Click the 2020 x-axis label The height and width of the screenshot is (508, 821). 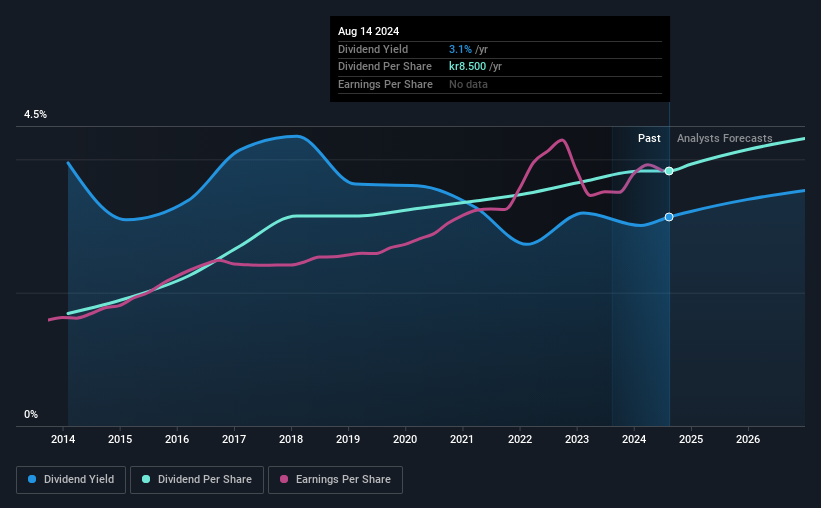pos(405,439)
